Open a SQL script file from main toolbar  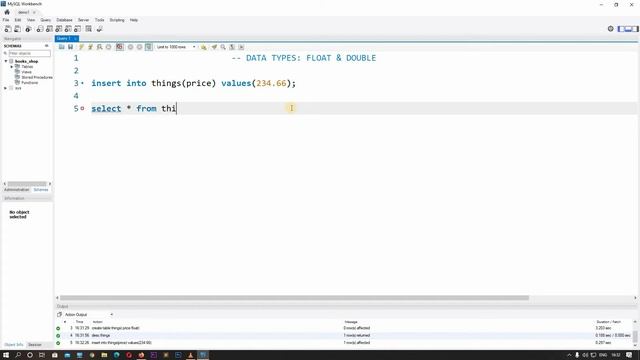coord(18,29)
